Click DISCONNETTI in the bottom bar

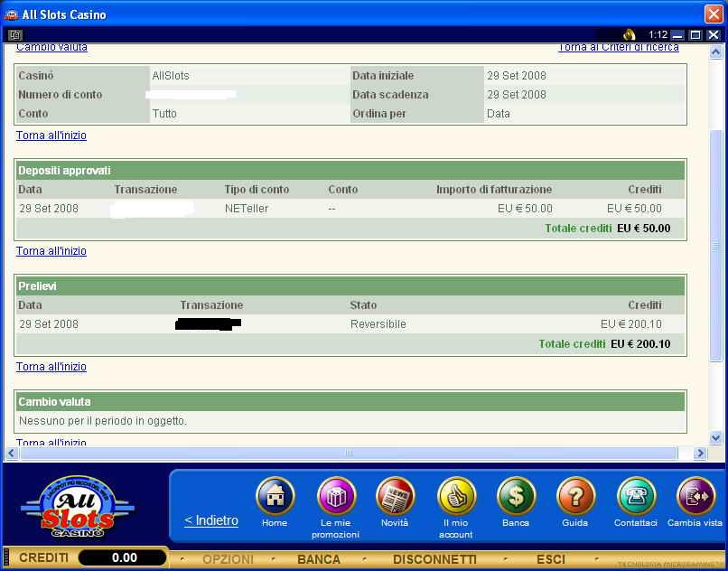coord(434,559)
